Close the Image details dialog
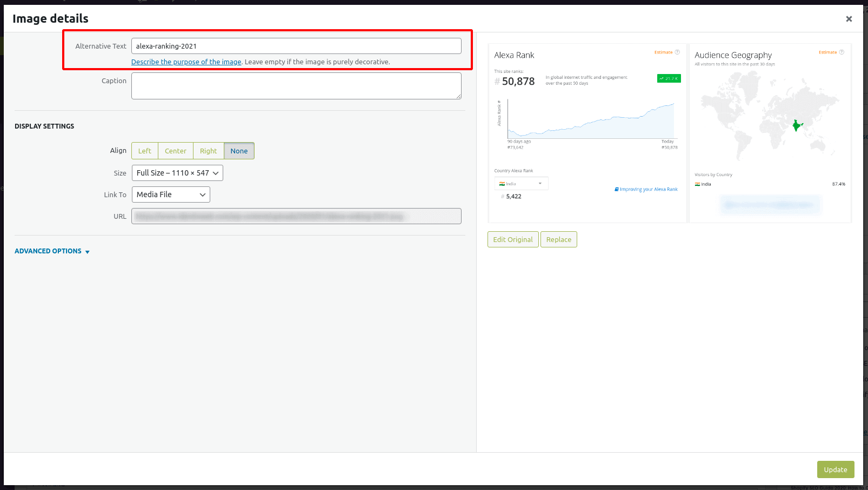 [x=849, y=19]
